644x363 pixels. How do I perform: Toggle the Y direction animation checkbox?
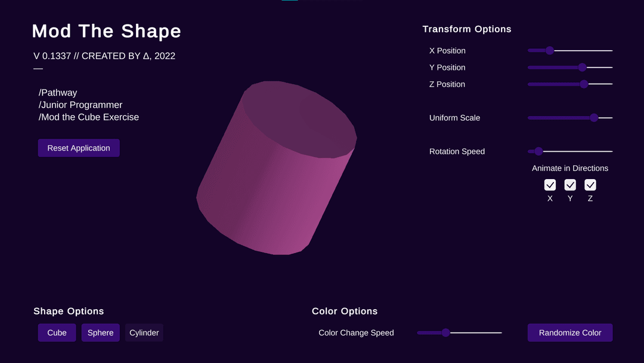pos(570,185)
